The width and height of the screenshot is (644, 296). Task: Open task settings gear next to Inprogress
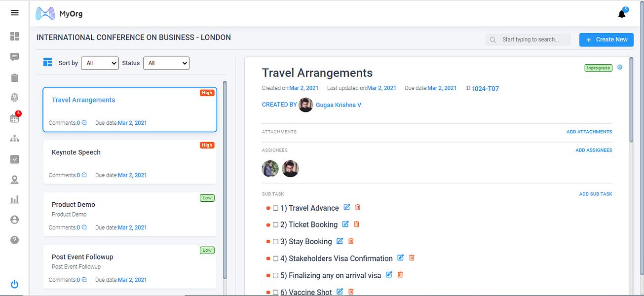point(620,68)
